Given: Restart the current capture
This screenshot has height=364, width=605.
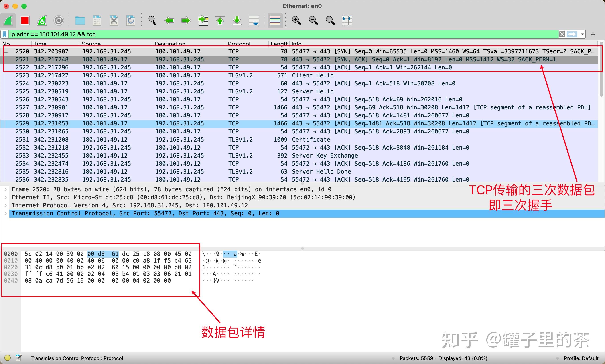Looking at the screenshot, I should click(42, 20).
